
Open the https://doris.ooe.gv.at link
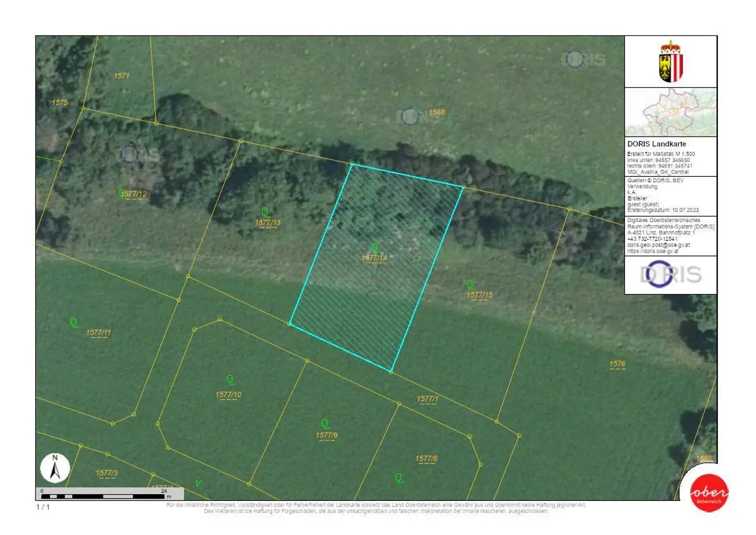[653, 251]
